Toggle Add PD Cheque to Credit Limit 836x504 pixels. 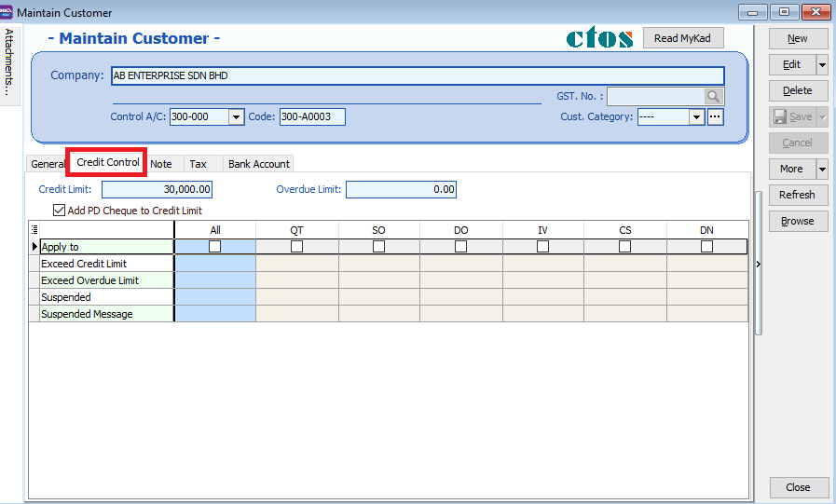click(60, 211)
